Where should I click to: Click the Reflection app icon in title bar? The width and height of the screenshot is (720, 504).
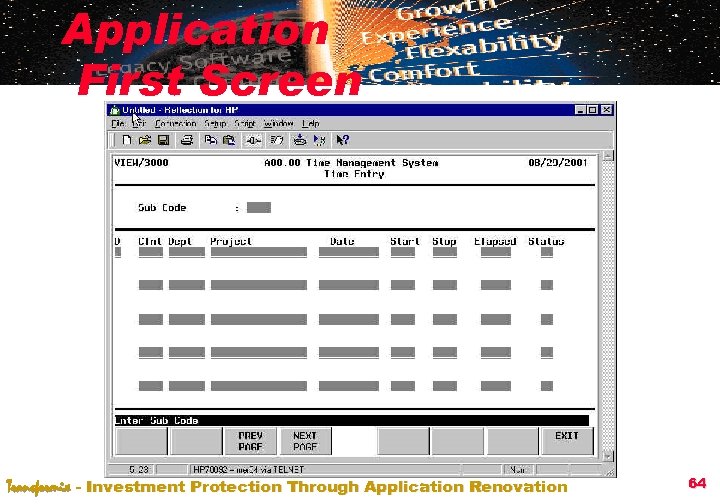[x=115, y=110]
